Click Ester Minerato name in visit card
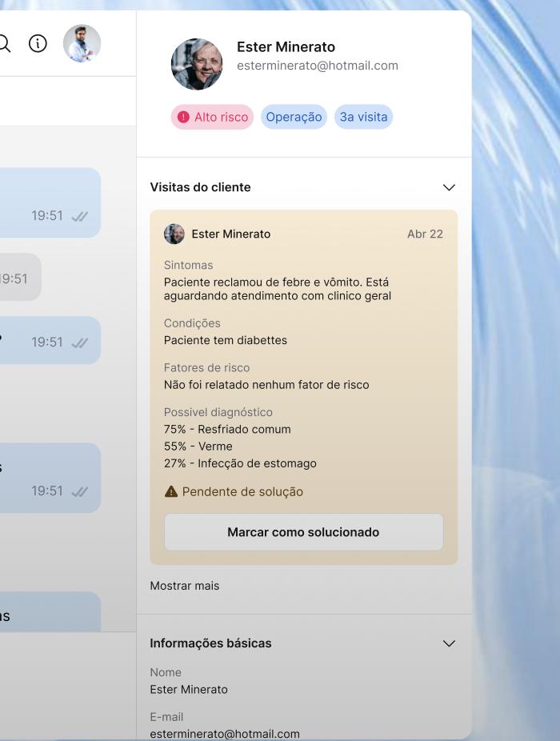 231,234
